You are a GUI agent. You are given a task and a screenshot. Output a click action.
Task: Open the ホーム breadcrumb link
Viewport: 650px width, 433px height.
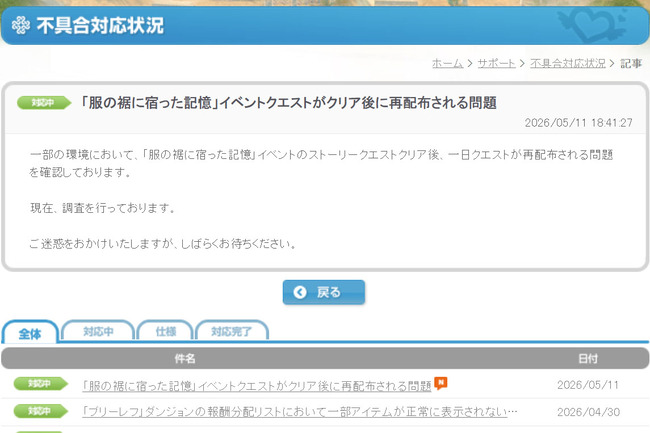pyautogui.click(x=447, y=63)
